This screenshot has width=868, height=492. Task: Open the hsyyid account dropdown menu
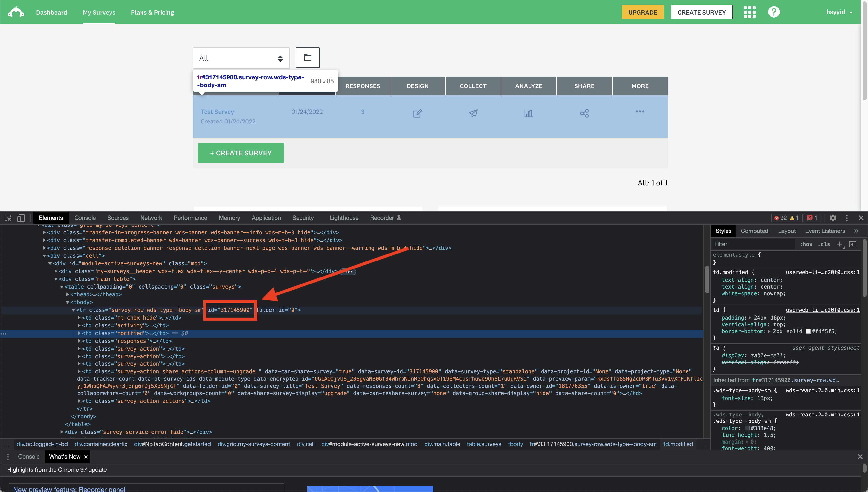pos(839,12)
